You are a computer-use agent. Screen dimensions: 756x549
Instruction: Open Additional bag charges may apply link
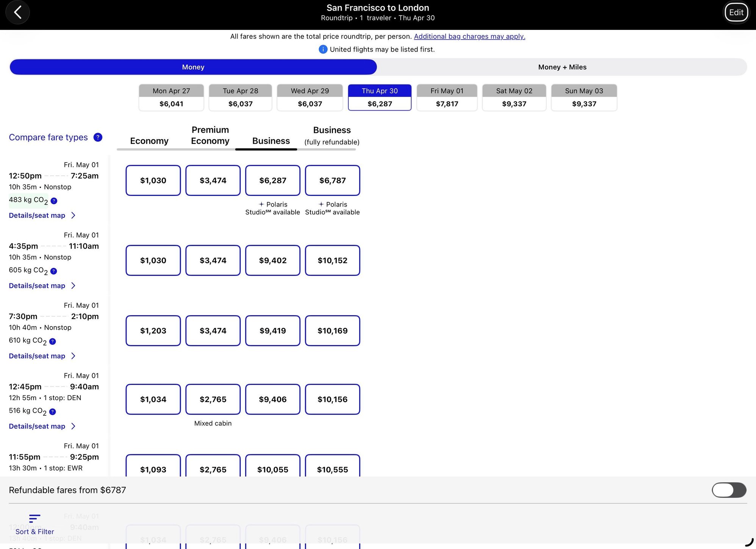tap(469, 36)
